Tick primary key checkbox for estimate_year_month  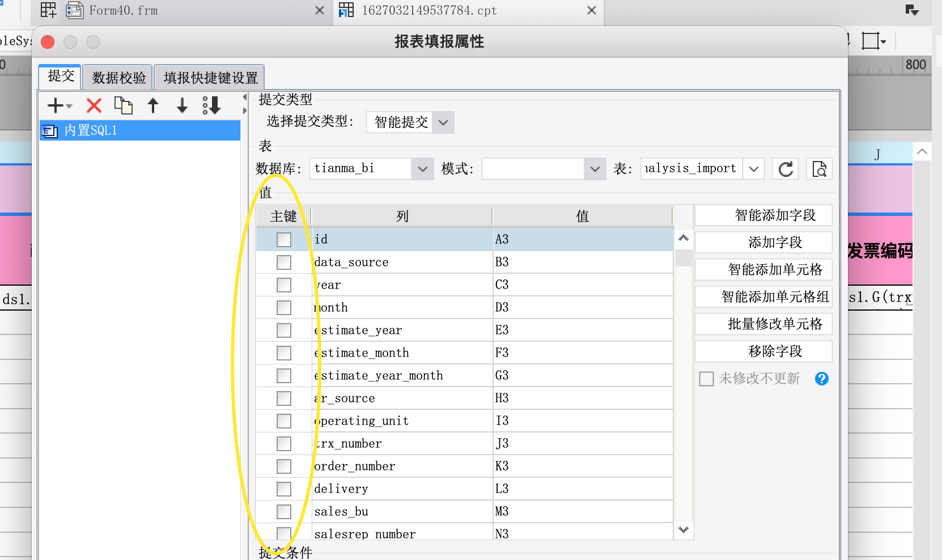(284, 376)
